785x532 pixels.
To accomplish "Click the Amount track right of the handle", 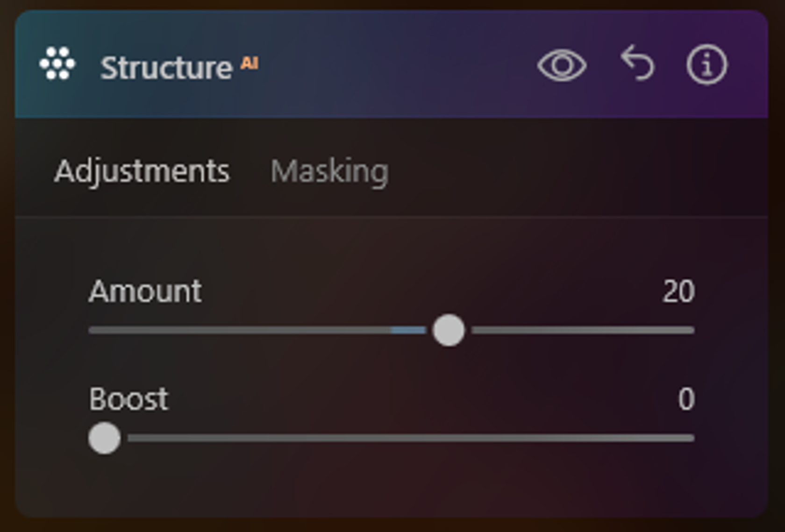I will pos(584,330).
